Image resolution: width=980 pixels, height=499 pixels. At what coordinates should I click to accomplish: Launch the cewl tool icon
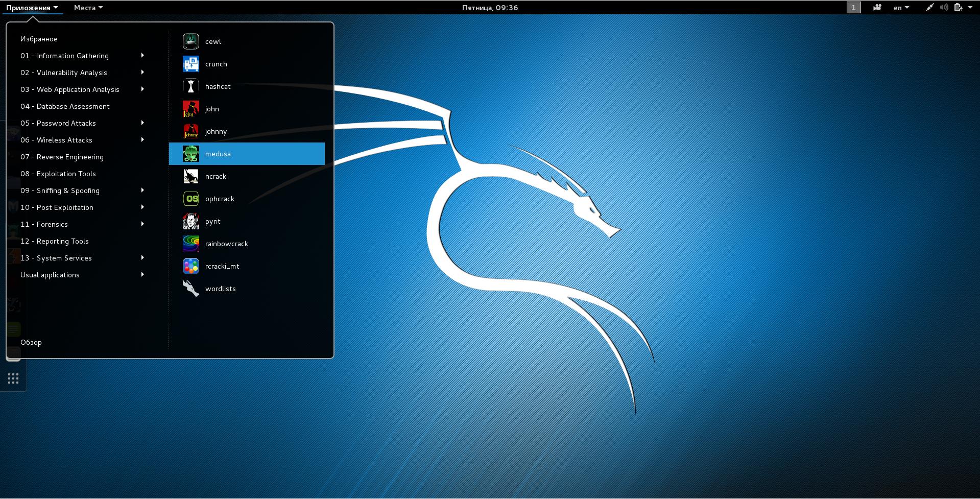(x=191, y=41)
